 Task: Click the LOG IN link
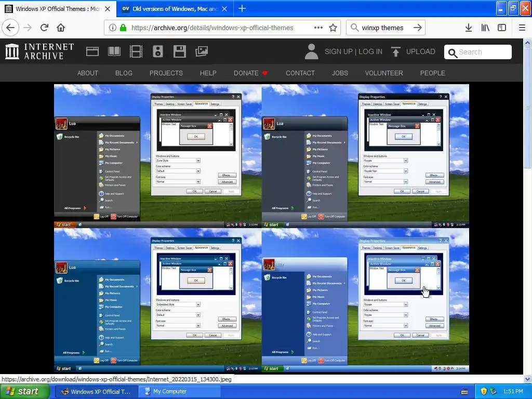coord(370,51)
